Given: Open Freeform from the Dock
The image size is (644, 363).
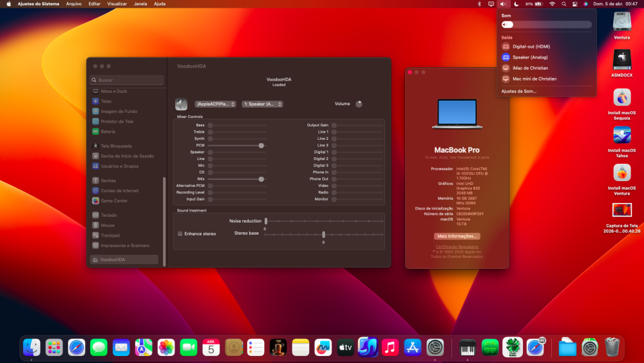Looking at the screenshot, I should 323,348.
